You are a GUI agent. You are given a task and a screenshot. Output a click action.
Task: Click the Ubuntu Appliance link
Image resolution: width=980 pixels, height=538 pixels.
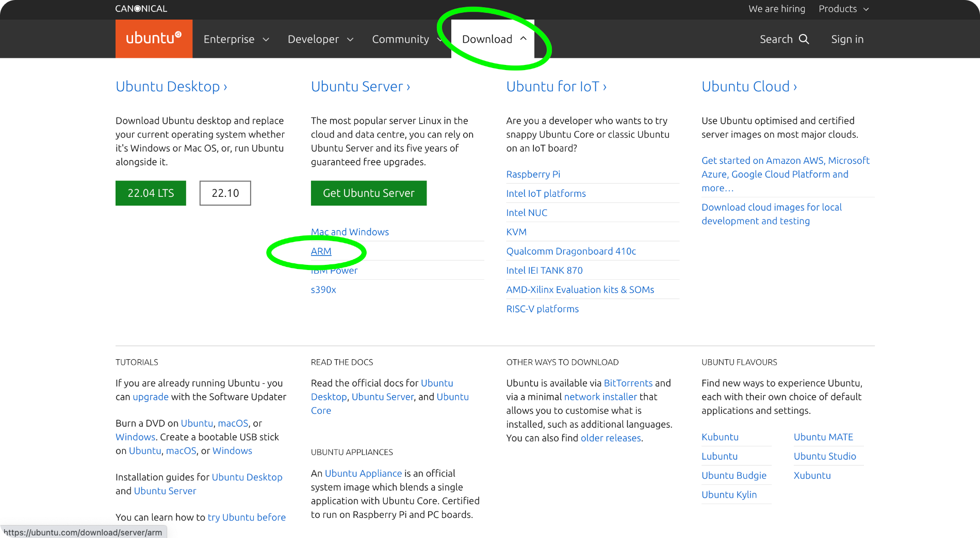(363, 474)
